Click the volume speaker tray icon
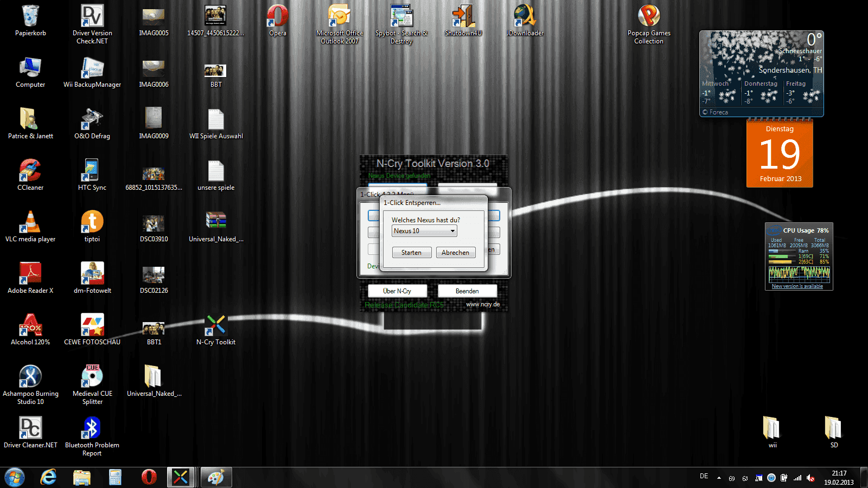This screenshot has width=868, height=488. (810, 478)
